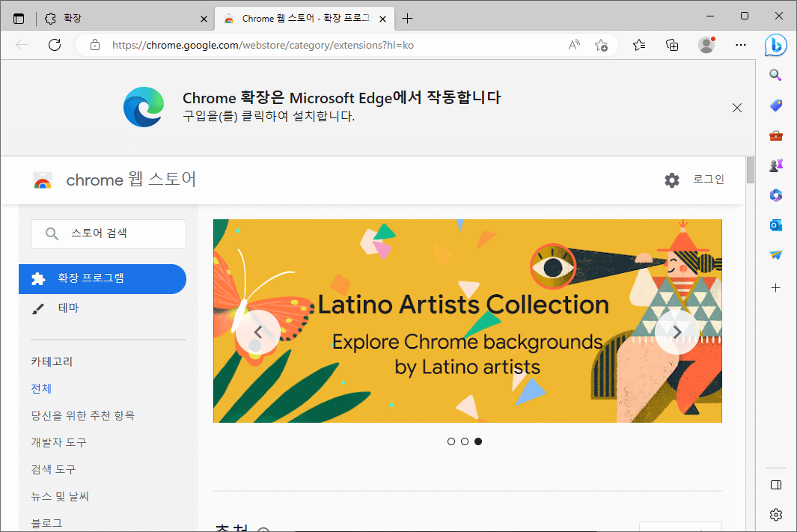This screenshot has width=797, height=532.
Task: Click the 스토어 검색 search box
Action: pyautogui.click(x=109, y=233)
